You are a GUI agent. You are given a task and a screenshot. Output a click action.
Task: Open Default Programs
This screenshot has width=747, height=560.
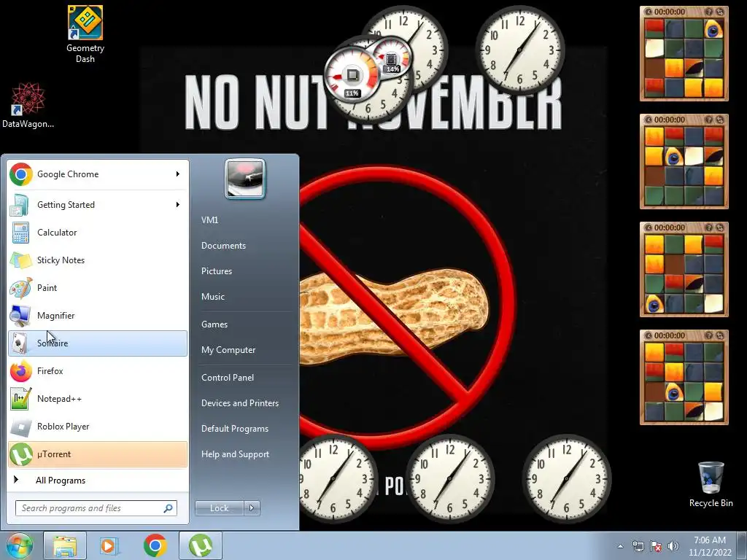click(x=235, y=429)
